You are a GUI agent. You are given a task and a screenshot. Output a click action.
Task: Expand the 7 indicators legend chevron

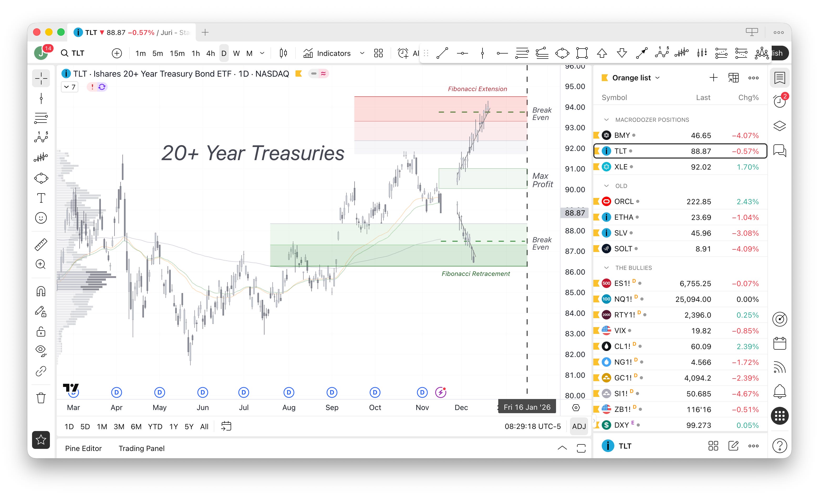tap(66, 87)
